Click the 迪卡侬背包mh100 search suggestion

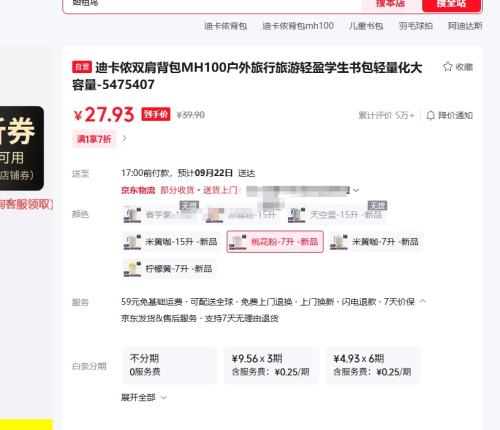point(298,26)
